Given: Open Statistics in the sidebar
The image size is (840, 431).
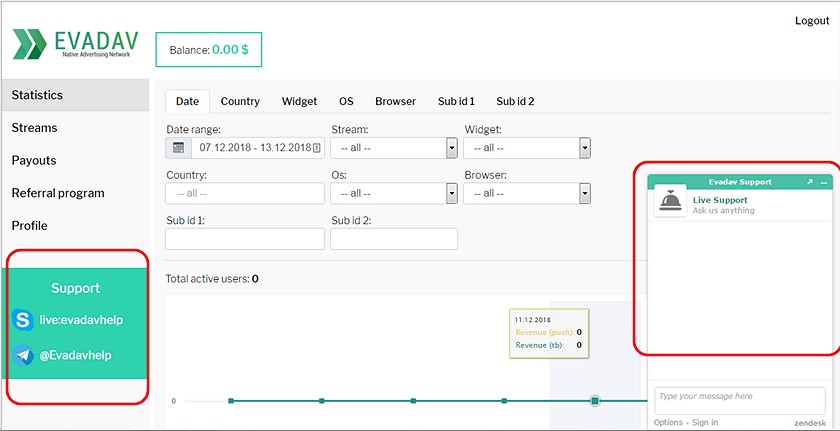Looking at the screenshot, I should pos(75,95).
